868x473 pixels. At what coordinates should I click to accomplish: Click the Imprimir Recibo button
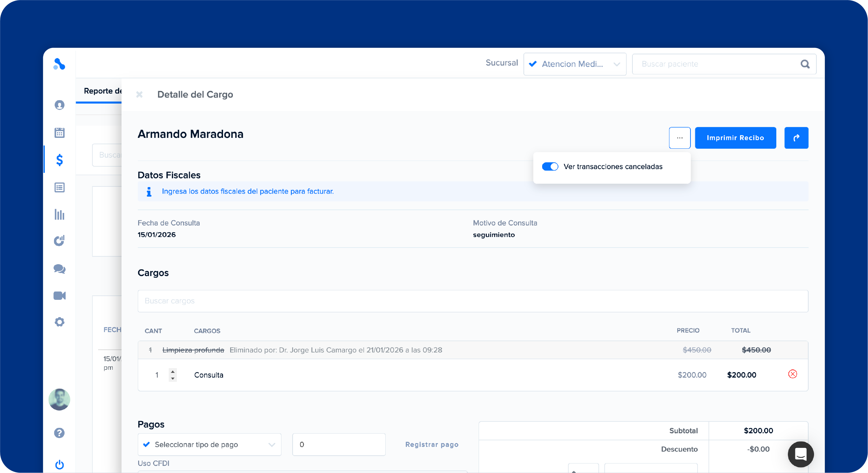point(735,138)
